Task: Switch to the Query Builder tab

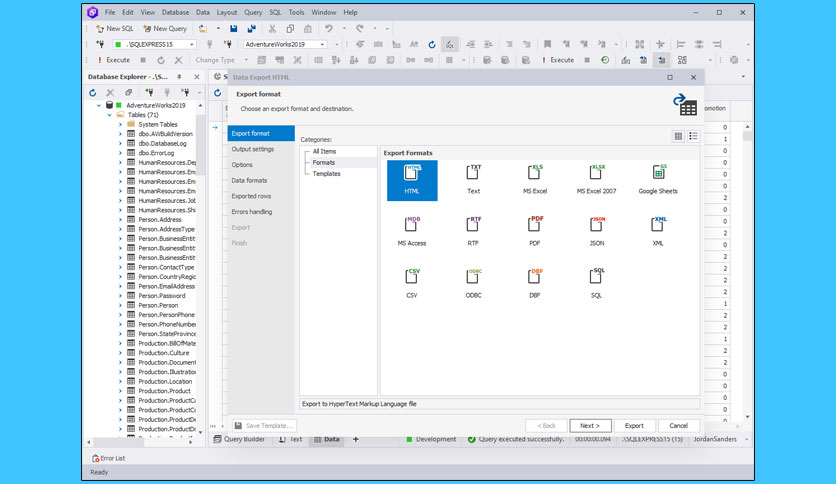Action: click(239, 439)
